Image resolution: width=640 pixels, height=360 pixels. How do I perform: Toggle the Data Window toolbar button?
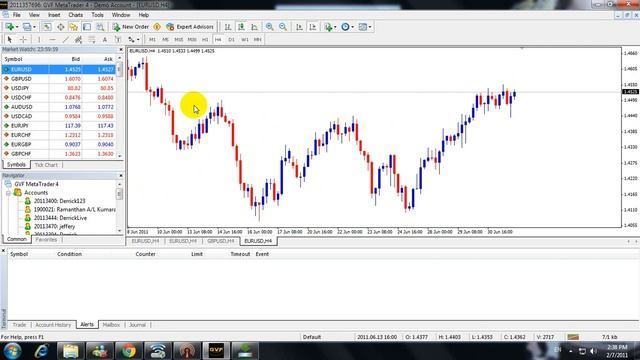point(60,27)
